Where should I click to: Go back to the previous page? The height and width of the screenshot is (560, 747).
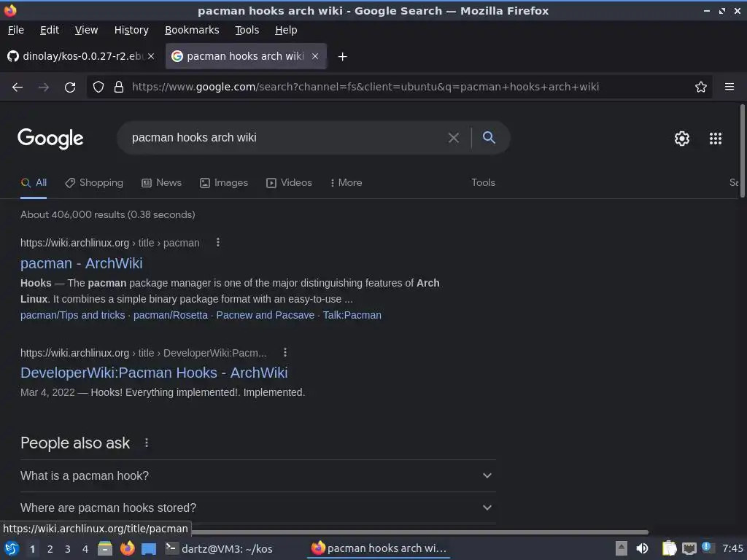coord(18,87)
